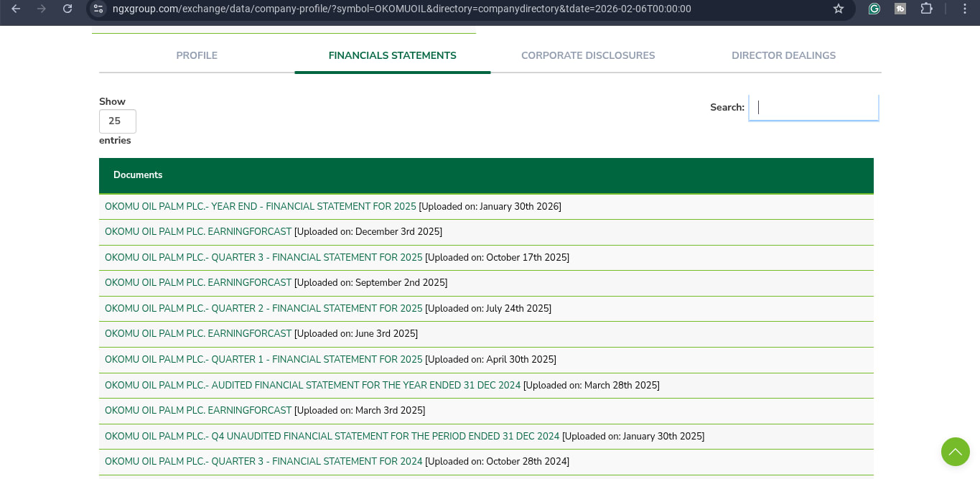Open Year End Financial Statement for 2025
This screenshot has height=479, width=980.
pos(261,207)
